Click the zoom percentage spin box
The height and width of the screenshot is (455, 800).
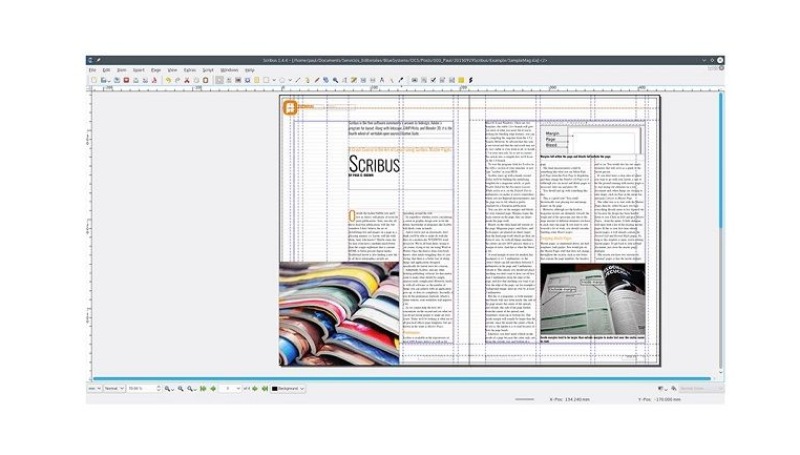[144, 389]
